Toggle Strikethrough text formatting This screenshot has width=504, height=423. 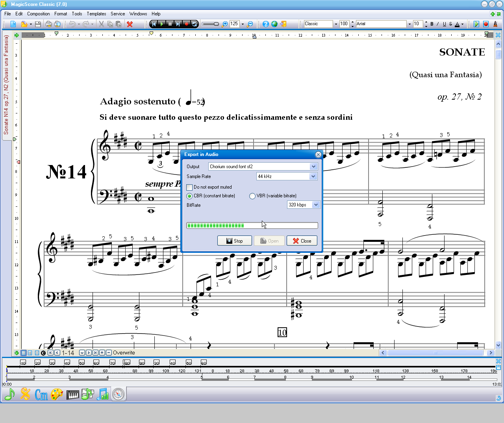(450, 24)
